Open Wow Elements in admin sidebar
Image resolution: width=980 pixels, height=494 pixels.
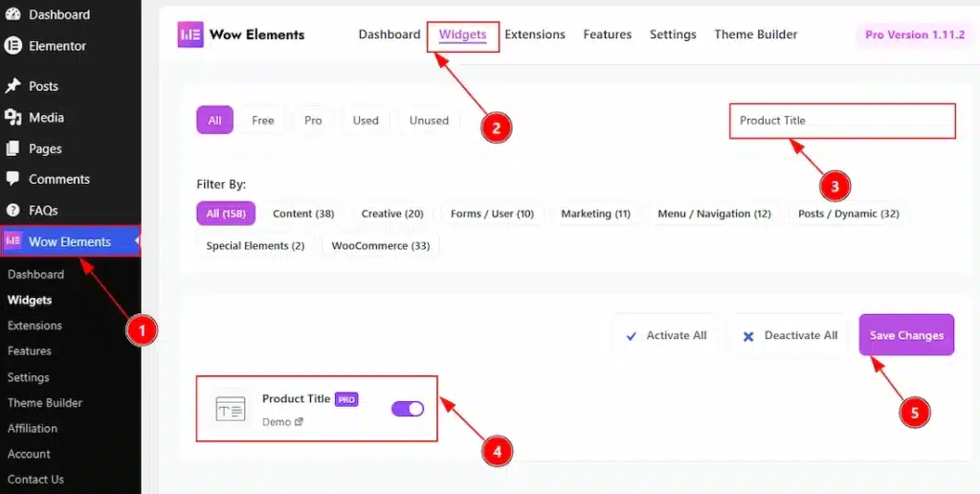coord(70,241)
